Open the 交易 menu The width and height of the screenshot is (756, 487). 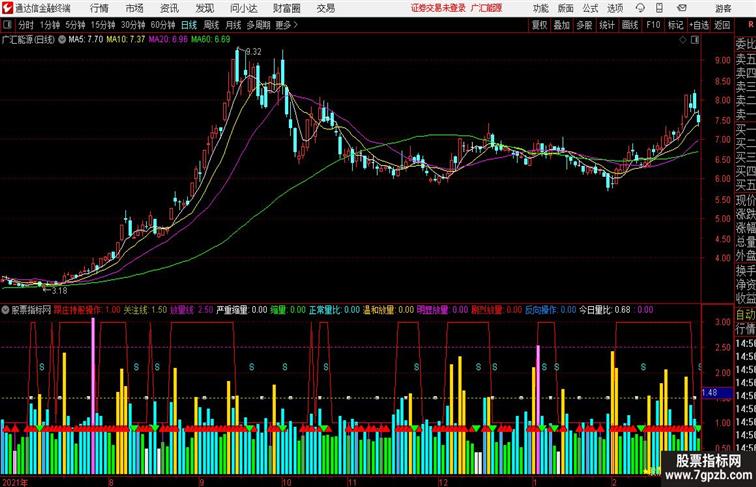(x=326, y=8)
